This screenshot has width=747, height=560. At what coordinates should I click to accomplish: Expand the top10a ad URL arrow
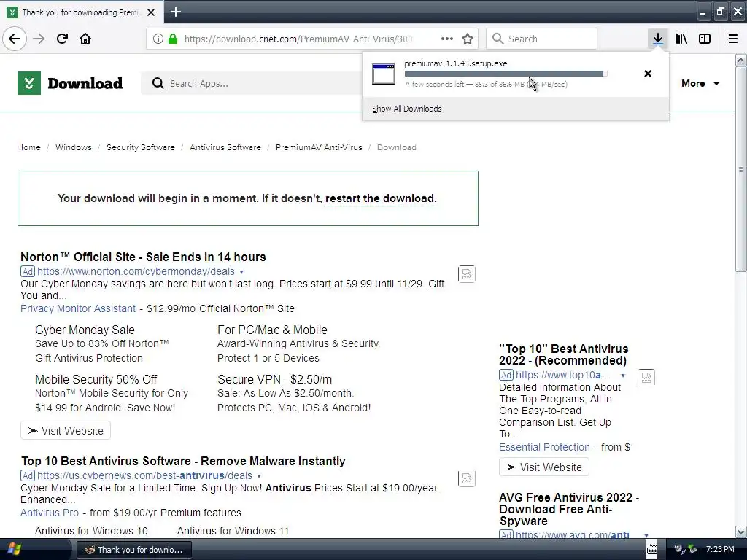623,376
